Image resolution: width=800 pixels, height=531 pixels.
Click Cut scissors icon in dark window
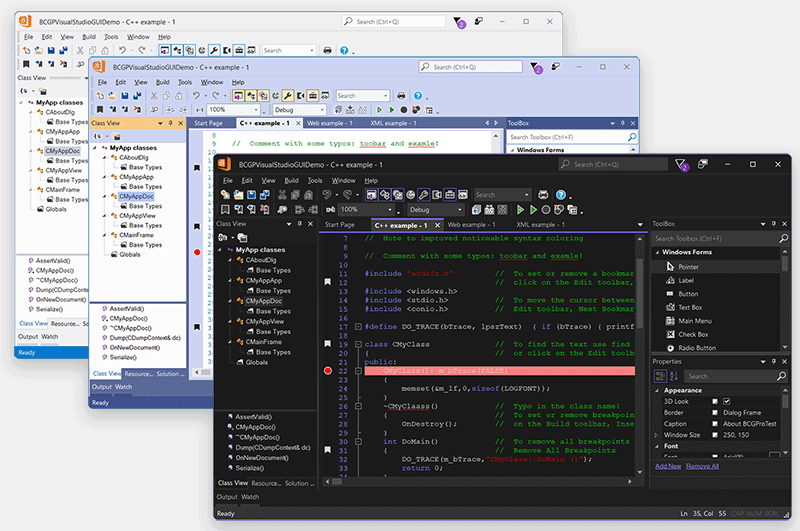tap(282, 195)
